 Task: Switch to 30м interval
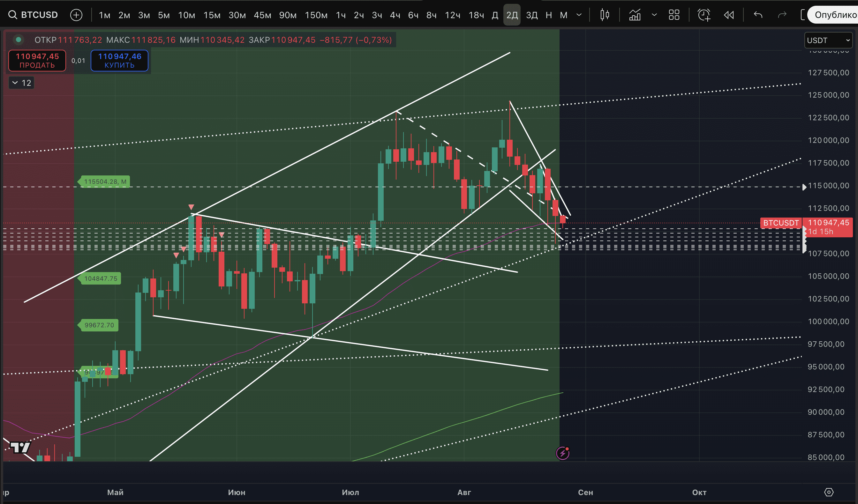(x=237, y=15)
